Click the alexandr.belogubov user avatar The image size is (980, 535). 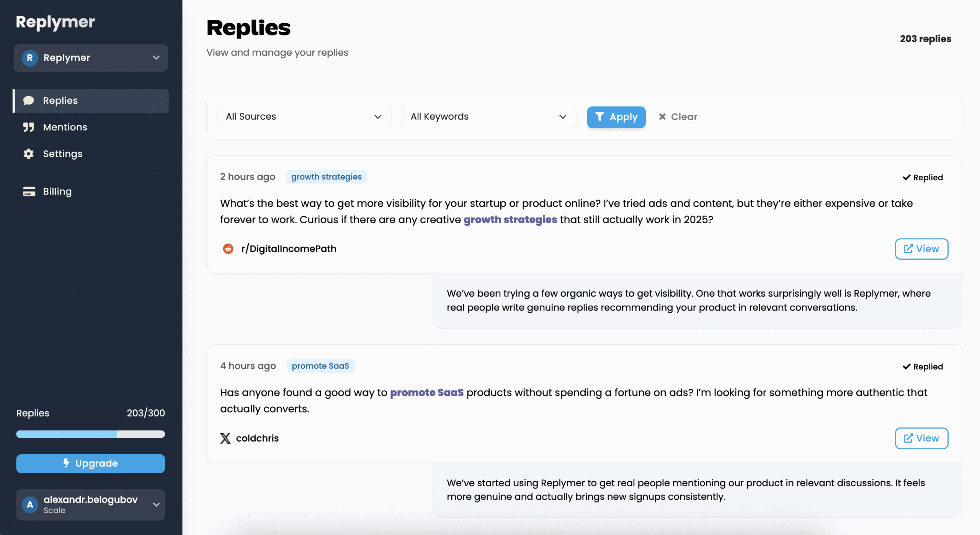coord(30,505)
